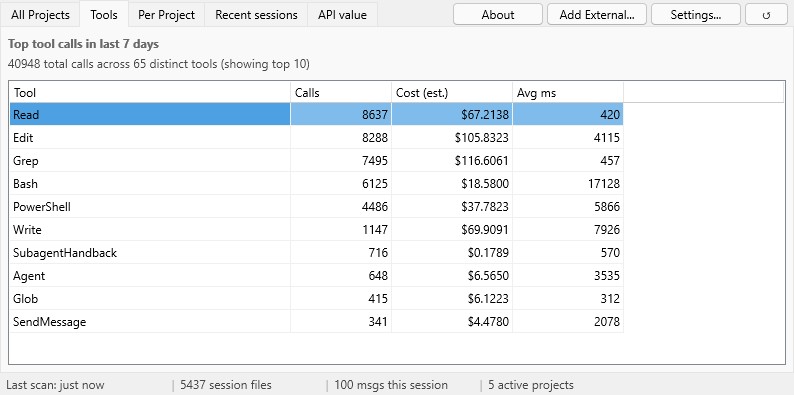Image resolution: width=794 pixels, height=395 pixels.
Task: Open the API value tab
Action: click(x=342, y=15)
